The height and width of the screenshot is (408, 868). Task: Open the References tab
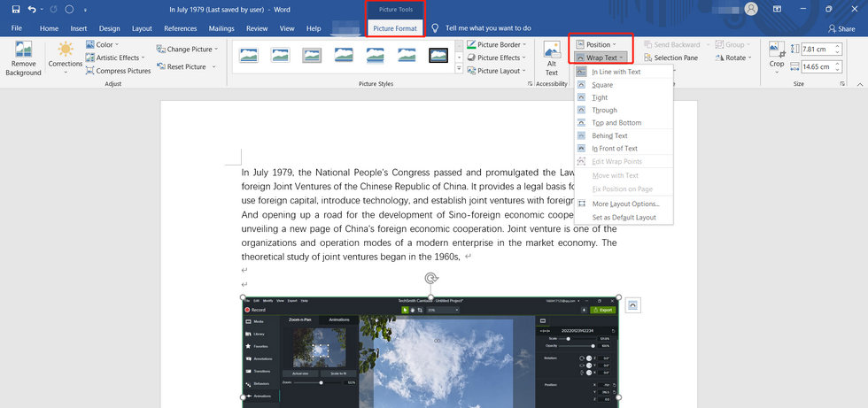[180, 28]
